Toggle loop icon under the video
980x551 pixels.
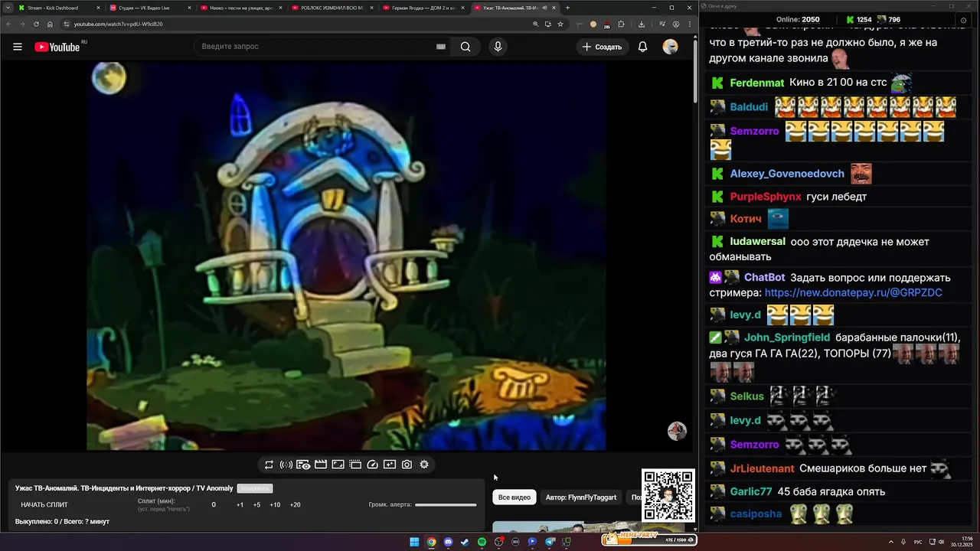[x=269, y=465]
